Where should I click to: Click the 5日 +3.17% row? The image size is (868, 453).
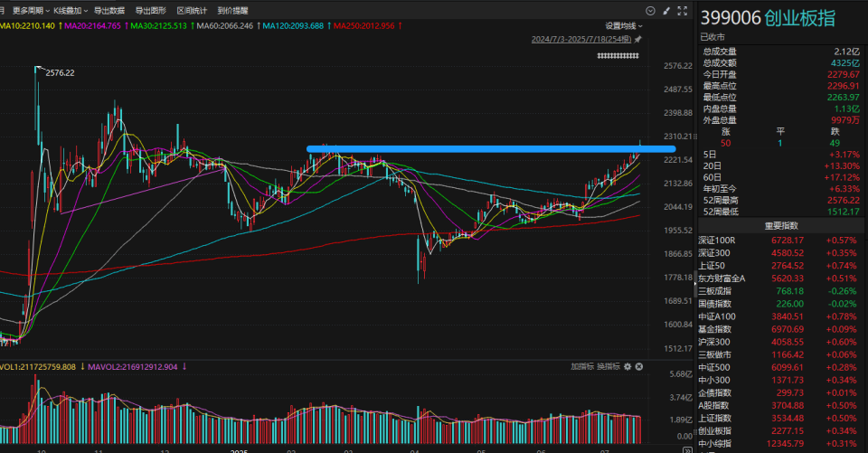[x=781, y=155]
